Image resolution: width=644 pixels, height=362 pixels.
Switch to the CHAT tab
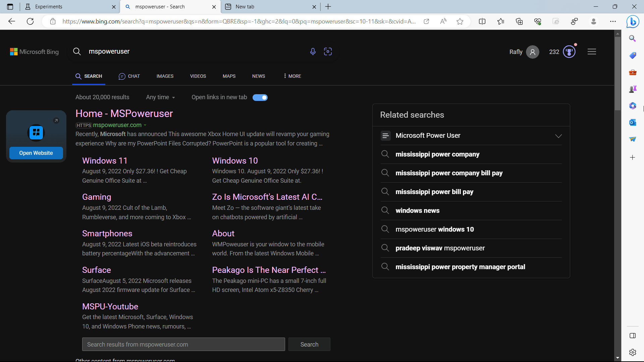pos(129,76)
